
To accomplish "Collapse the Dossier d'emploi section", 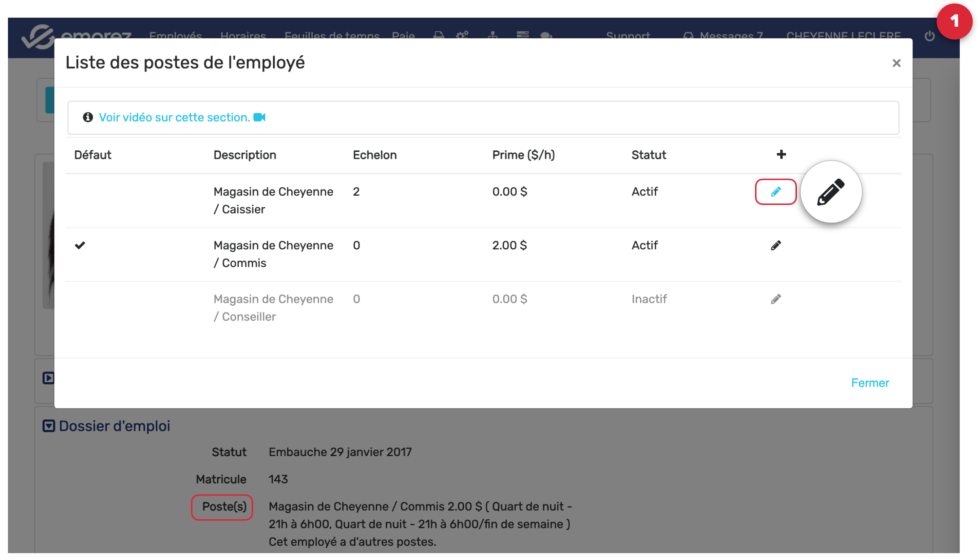I will click(48, 426).
